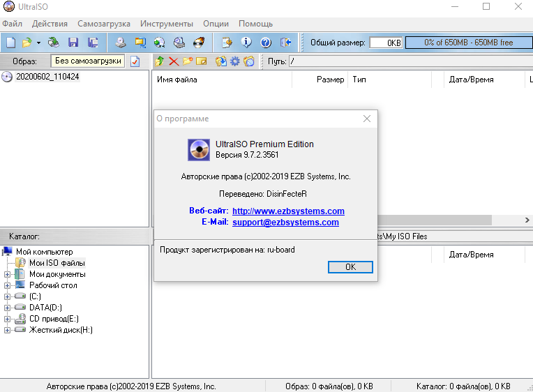Maximize the UltraISO window

tap(486, 6)
